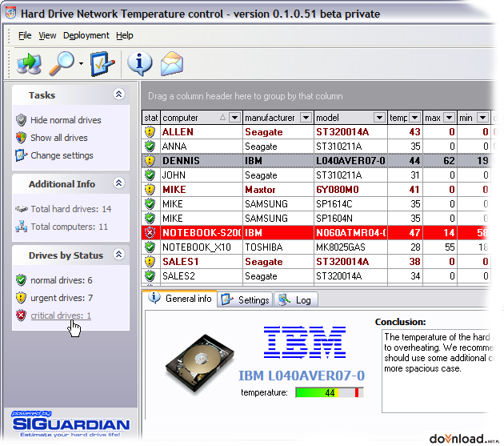Click the envelope email toolbar icon

(172, 63)
